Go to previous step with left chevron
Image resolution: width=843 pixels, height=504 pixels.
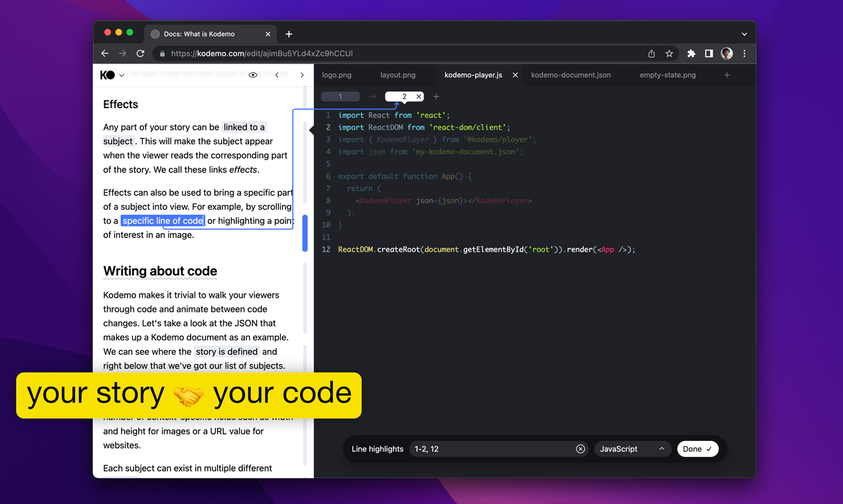[277, 75]
